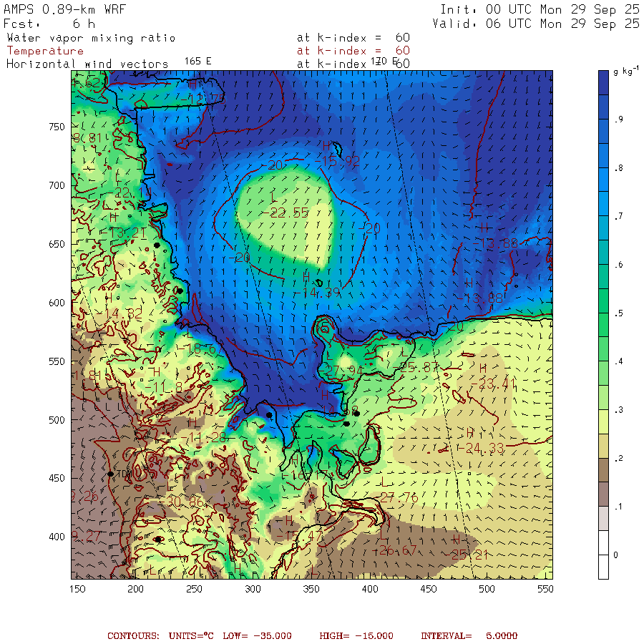Click the Water vapor mixing ratio label
Screen dimensions: 644x644
click(x=91, y=38)
